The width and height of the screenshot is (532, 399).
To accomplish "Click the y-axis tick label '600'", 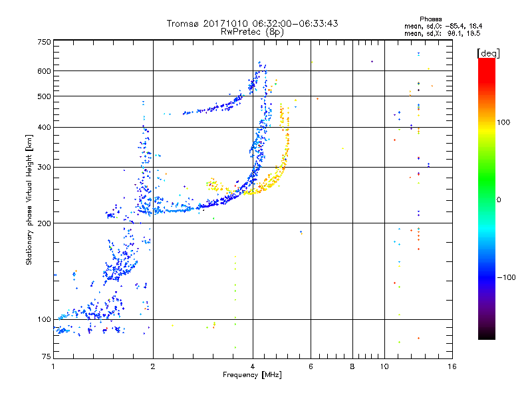I will coord(44,71).
